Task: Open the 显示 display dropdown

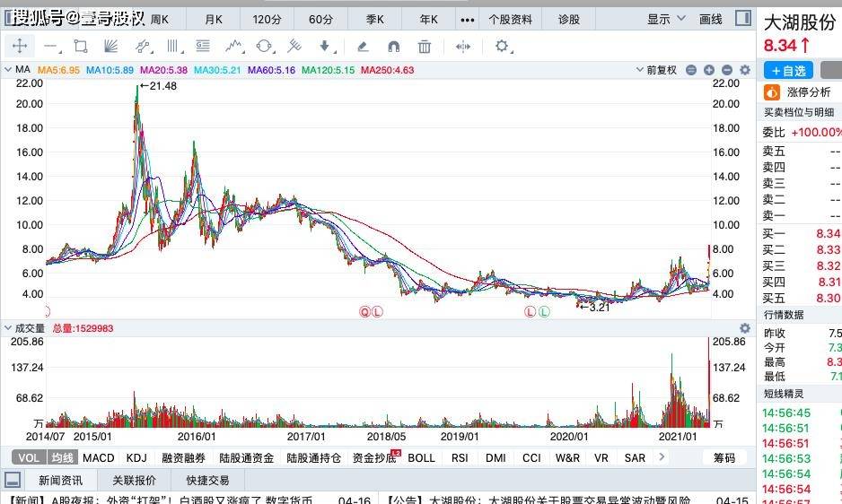Action: (x=666, y=20)
